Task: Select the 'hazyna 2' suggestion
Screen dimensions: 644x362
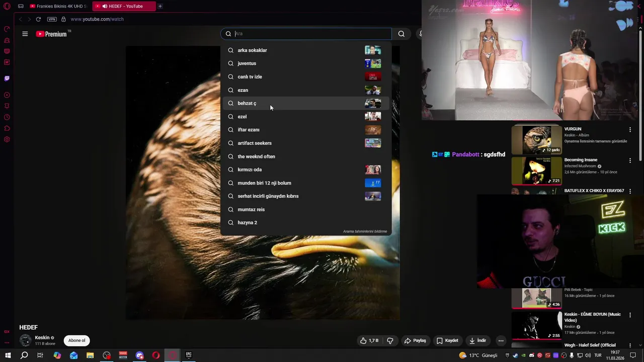Action: tap(306, 223)
